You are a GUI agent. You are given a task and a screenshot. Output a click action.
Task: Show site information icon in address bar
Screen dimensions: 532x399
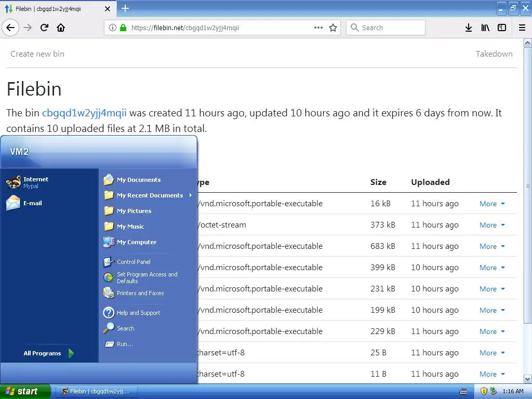[113, 28]
